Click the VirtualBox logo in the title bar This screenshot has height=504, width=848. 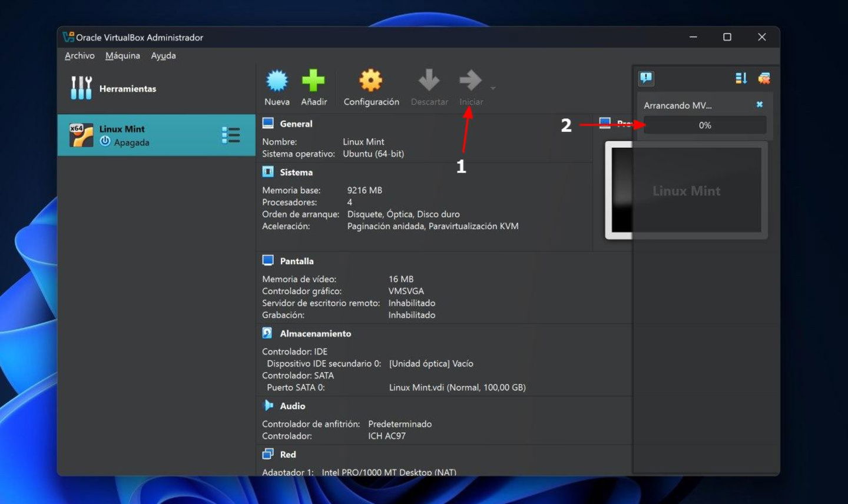[x=69, y=37]
